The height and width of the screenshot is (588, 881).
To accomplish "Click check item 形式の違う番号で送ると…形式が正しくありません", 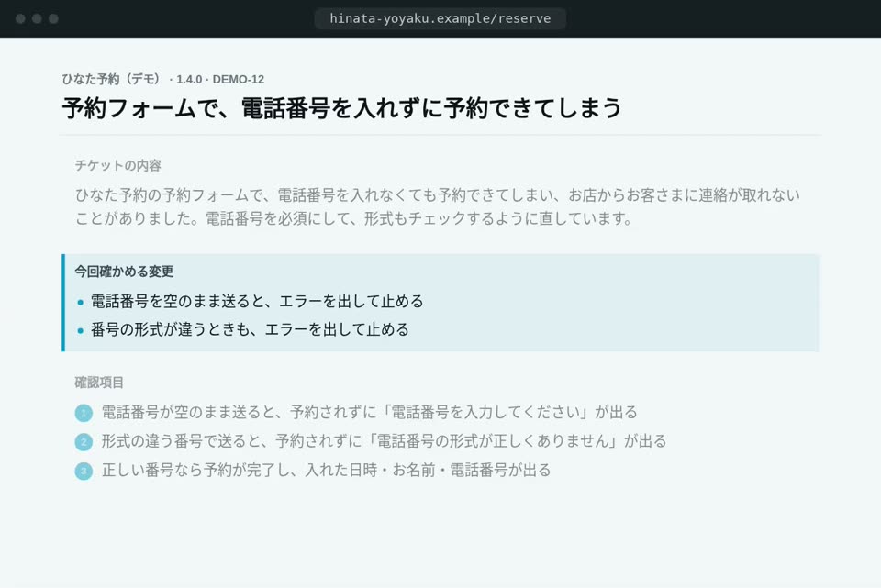I will (x=384, y=441).
